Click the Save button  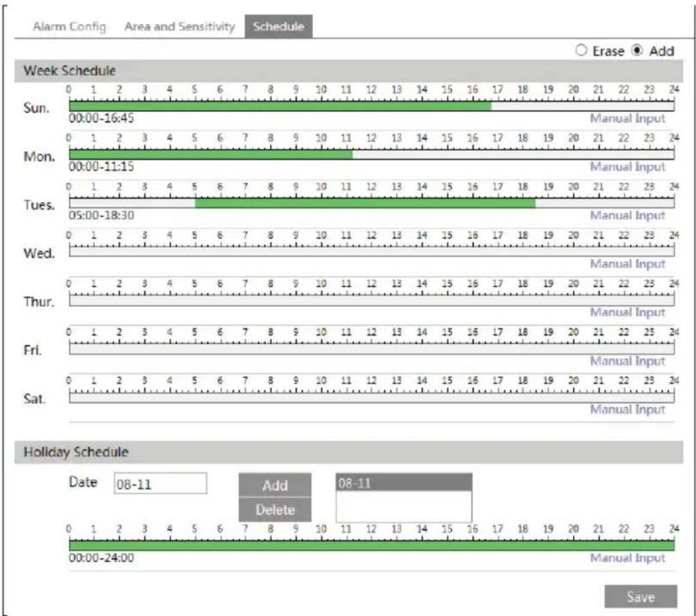point(641,597)
